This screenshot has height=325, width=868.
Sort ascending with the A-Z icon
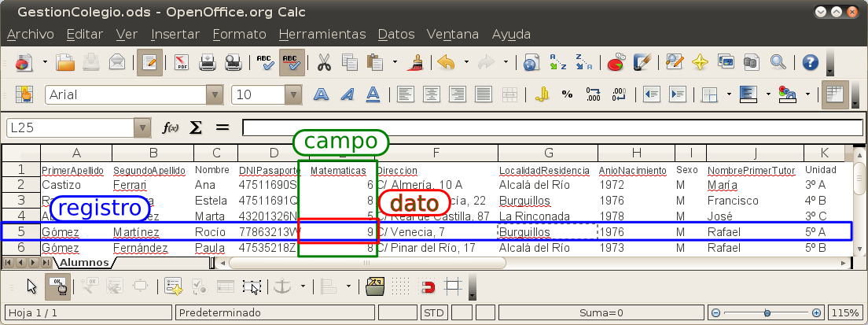tap(557, 63)
